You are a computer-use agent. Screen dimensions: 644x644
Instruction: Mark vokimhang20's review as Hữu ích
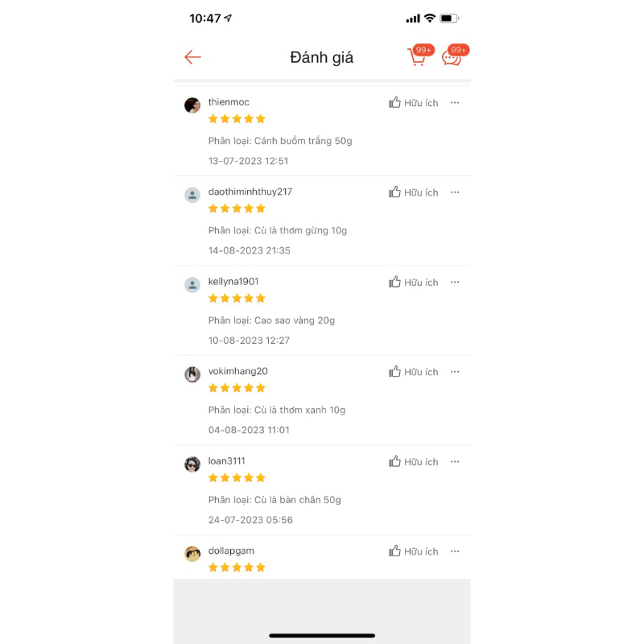(414, 372)
